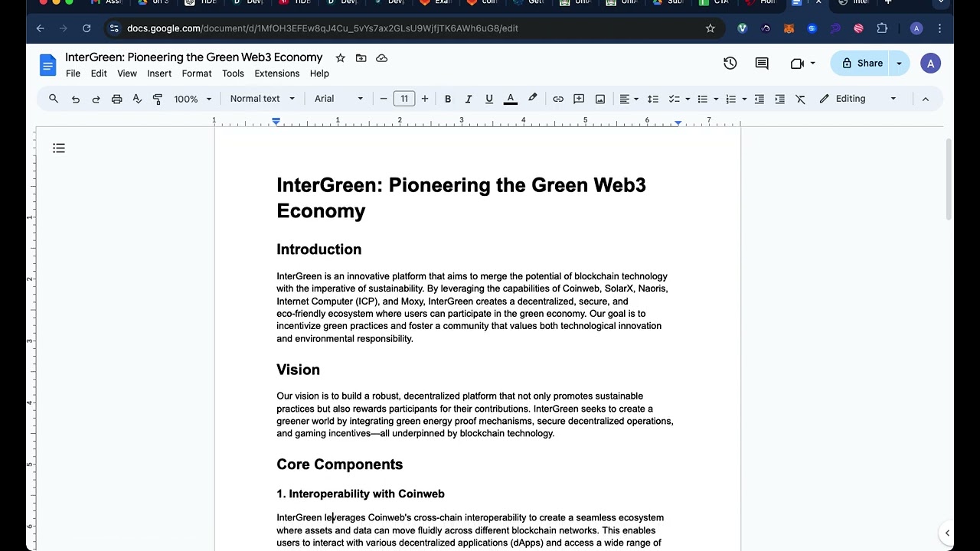Toggle bold formatting
This screenshot has width=980, height=551.
(448, 99)
